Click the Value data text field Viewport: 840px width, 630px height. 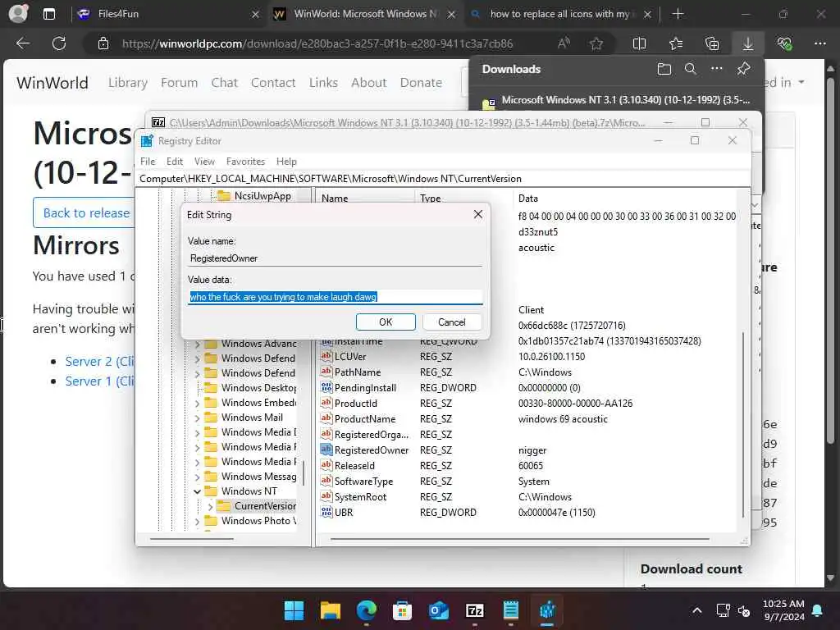tap(336, 297)
